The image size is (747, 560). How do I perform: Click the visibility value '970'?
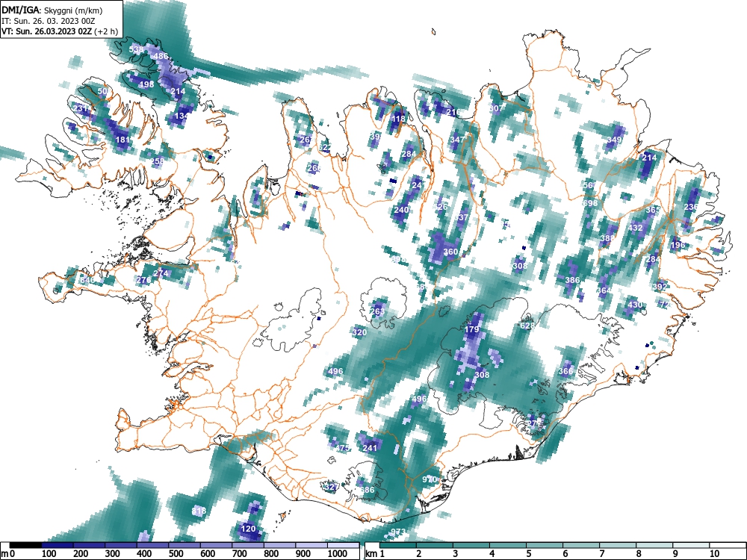pyautogui.click(x=430, y=479)
